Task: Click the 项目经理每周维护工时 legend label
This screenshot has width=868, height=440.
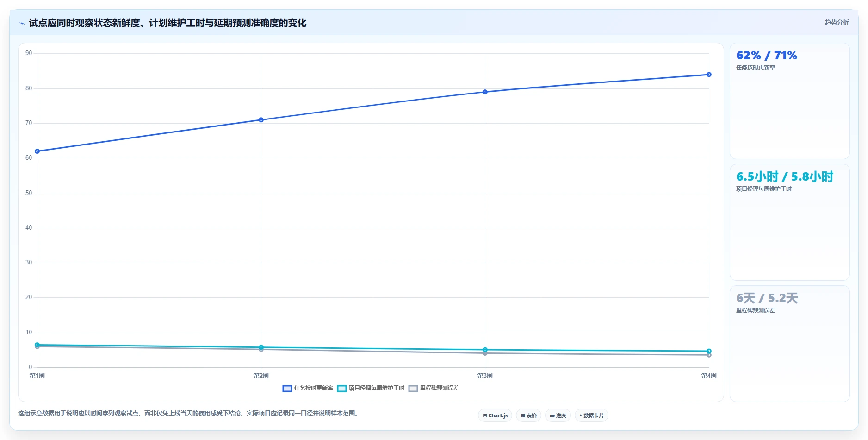Action: click(x=377, y=388)
